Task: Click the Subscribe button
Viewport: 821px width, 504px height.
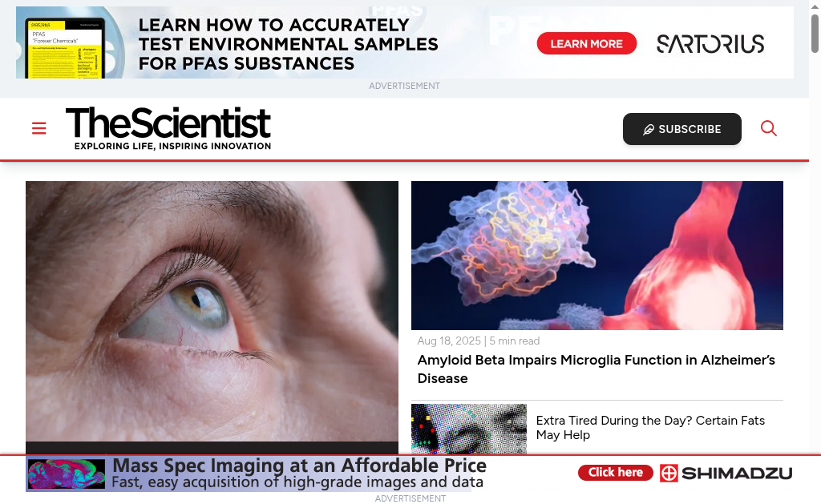Action: (681, 129)
